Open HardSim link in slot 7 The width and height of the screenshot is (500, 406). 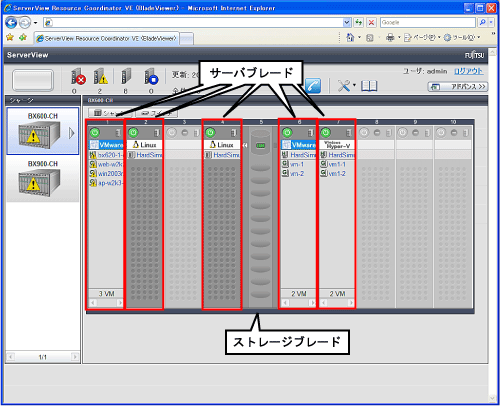[341, 155]
